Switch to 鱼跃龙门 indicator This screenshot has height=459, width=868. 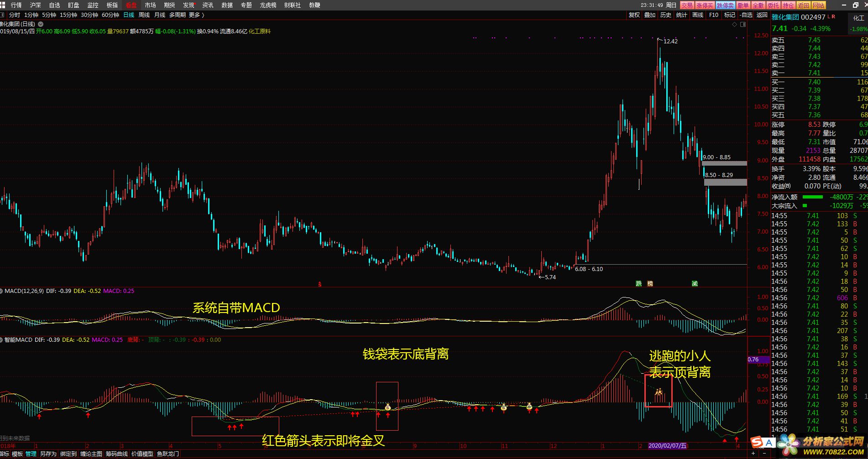[x=168, y=454]
